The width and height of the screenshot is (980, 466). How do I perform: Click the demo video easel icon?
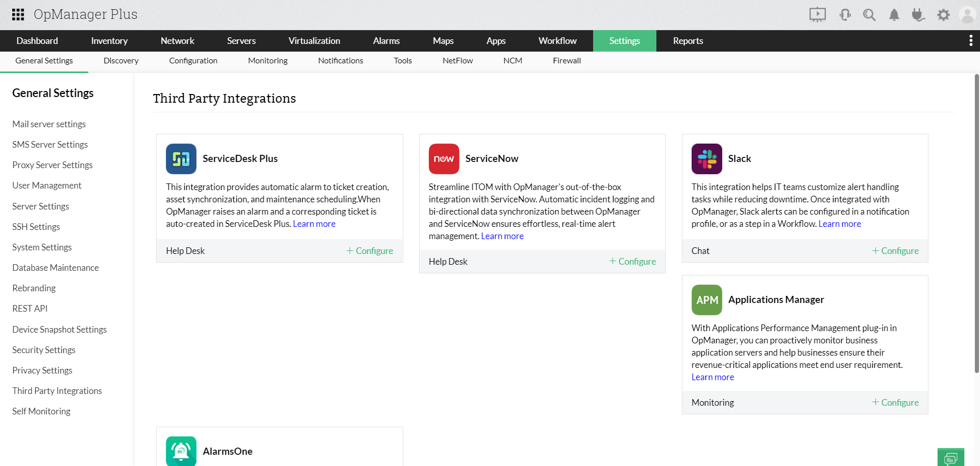817,15
